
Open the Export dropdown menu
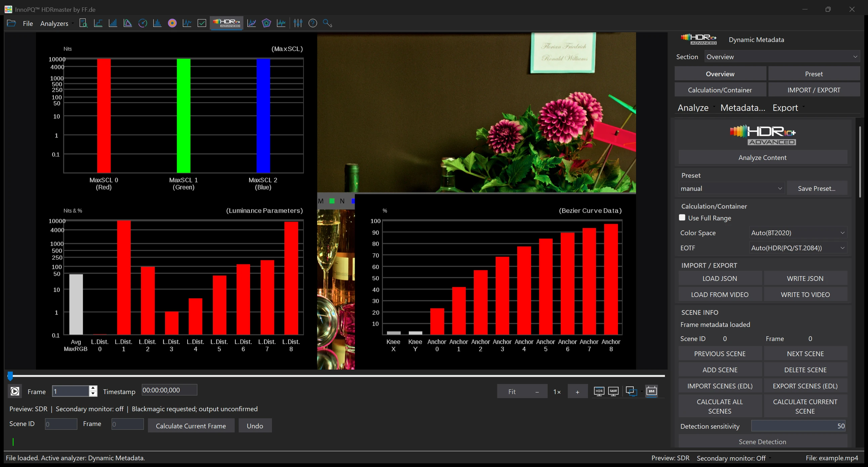coord(788,108)
